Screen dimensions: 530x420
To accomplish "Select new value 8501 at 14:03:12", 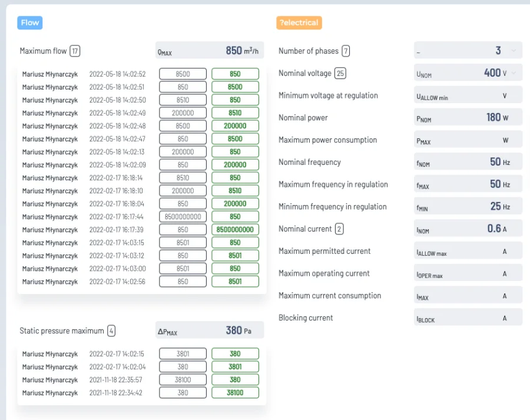I will 235,256.
